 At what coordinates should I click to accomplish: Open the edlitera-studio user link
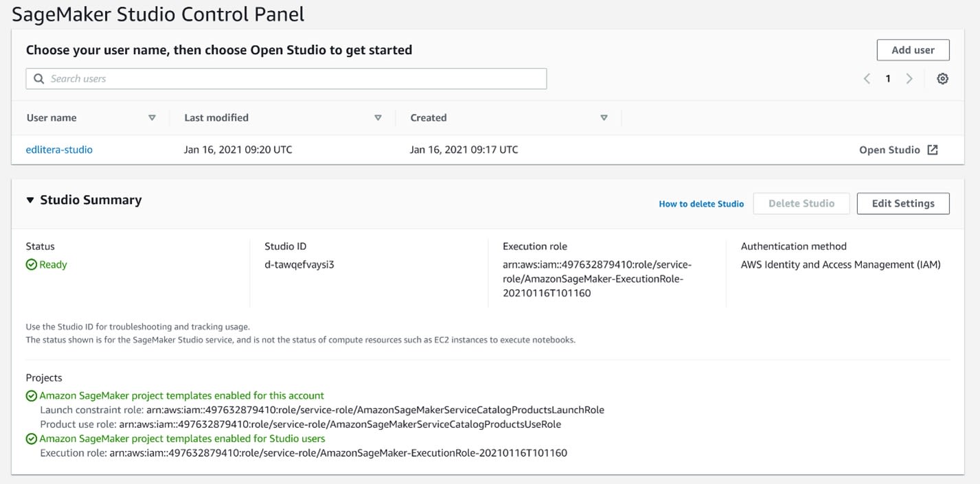59,150
